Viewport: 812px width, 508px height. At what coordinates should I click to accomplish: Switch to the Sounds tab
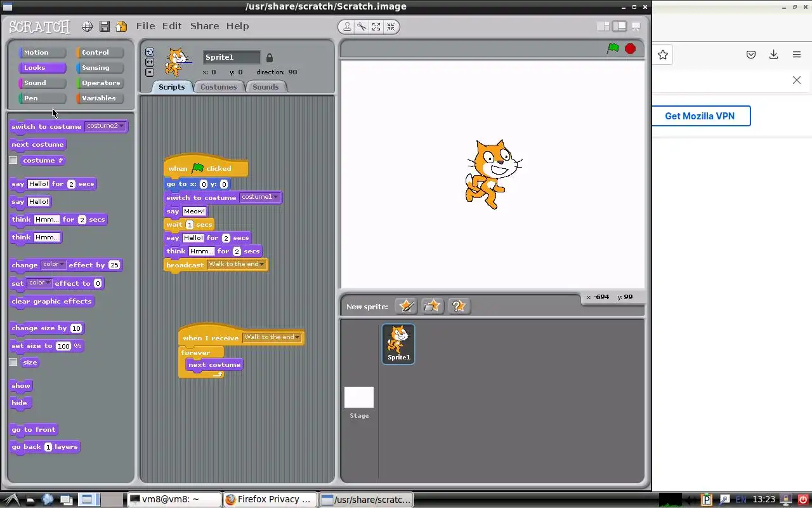tap(266, 87)
